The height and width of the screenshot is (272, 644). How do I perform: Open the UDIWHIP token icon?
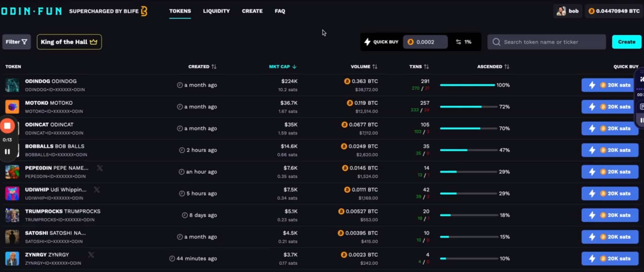pyautogui.click(x=12, y=194)
